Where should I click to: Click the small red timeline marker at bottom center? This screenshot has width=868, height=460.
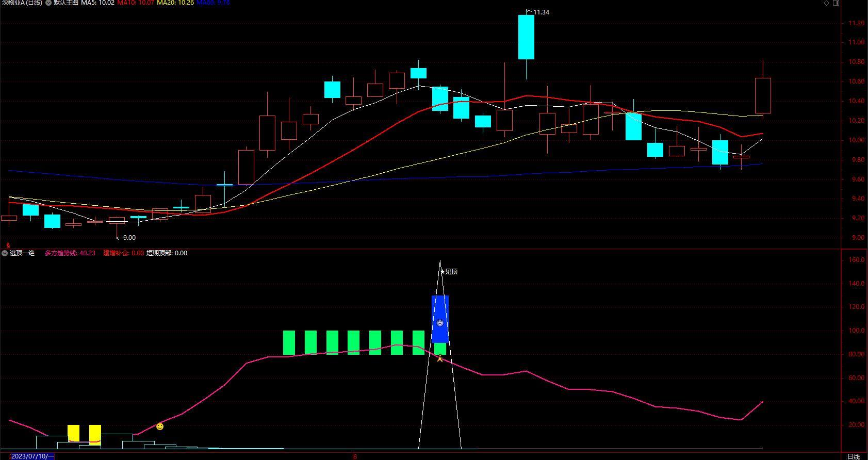(354, 456)
